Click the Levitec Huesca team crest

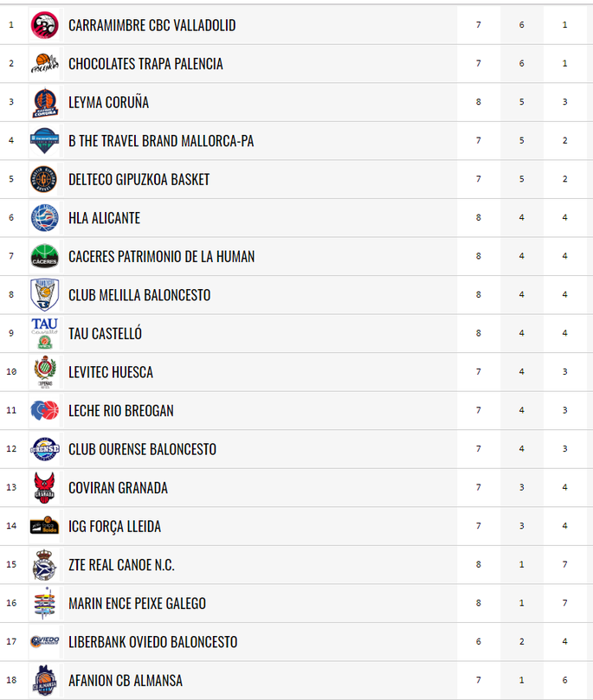tap(45, 372)
